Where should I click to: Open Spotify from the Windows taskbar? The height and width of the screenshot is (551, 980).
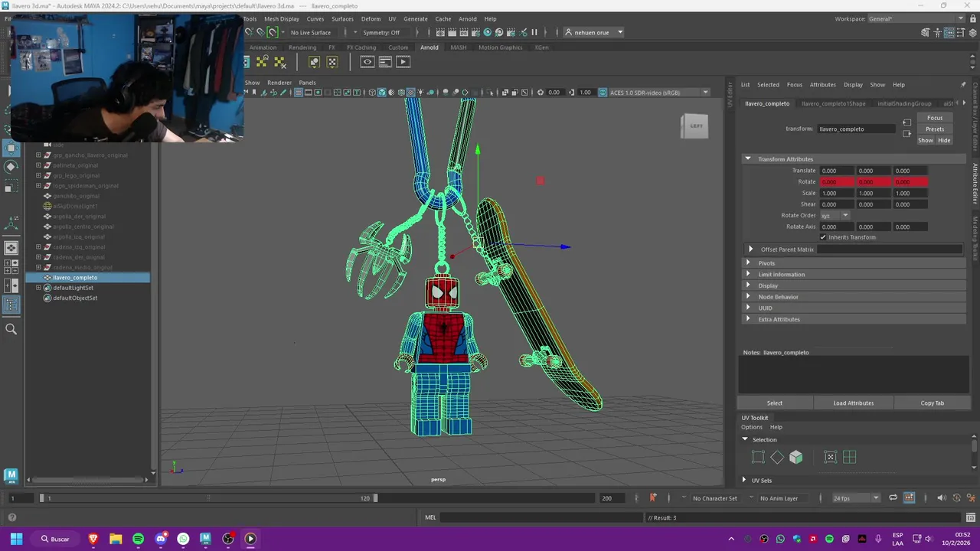click(138, 539)
